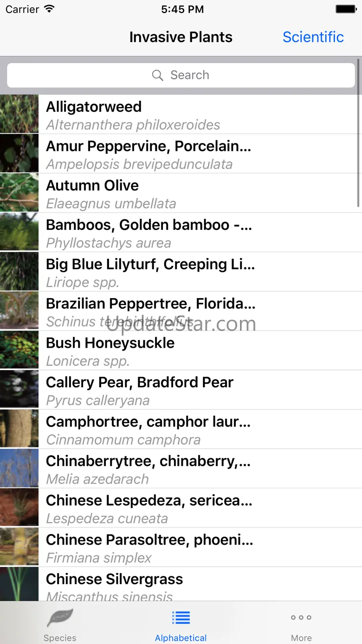Select the Bush Honeysuckle row
Viewport: 362px width, 644px height.
[x=195, y=351]
